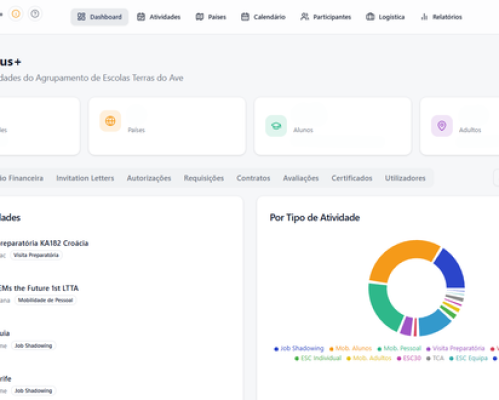
Task: Open the Calendário page
Action: [263, 17]
